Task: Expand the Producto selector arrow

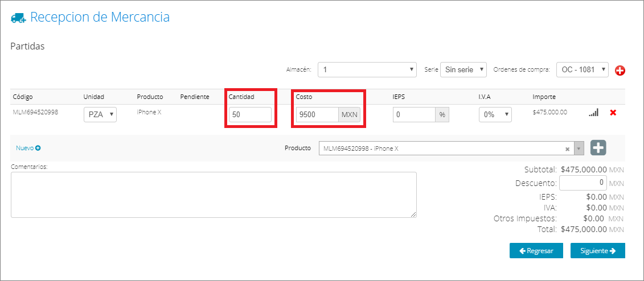Action: (x=579, y=148)
